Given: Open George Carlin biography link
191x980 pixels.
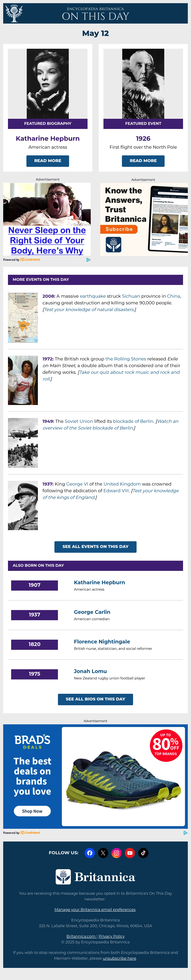Looking at the screenshot, I should [92, 612].
